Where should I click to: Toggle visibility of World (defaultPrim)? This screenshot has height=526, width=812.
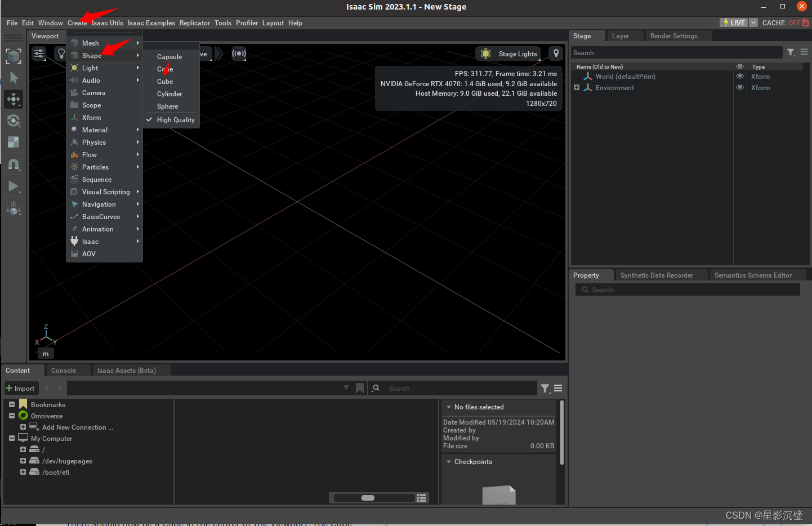[740, 77]
